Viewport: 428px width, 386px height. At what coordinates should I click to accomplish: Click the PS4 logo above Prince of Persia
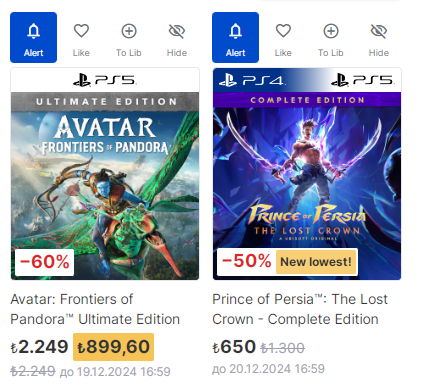[252, 80]
